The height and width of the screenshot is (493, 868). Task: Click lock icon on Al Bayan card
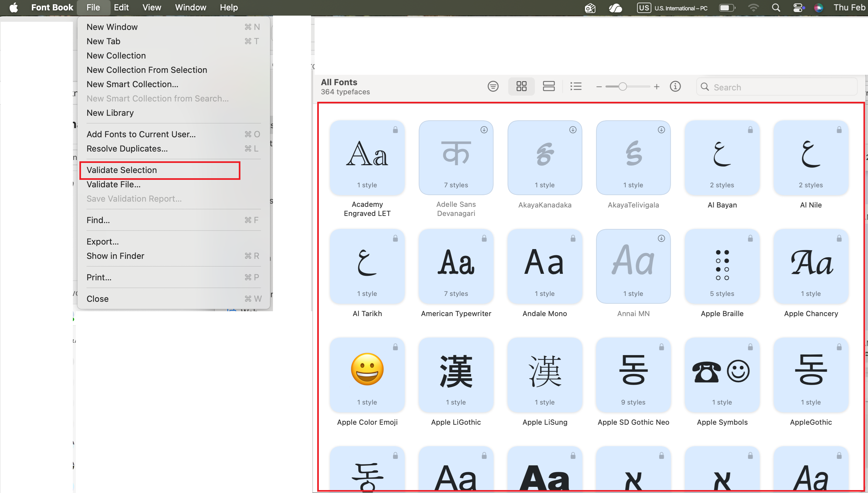click(750, 130)
